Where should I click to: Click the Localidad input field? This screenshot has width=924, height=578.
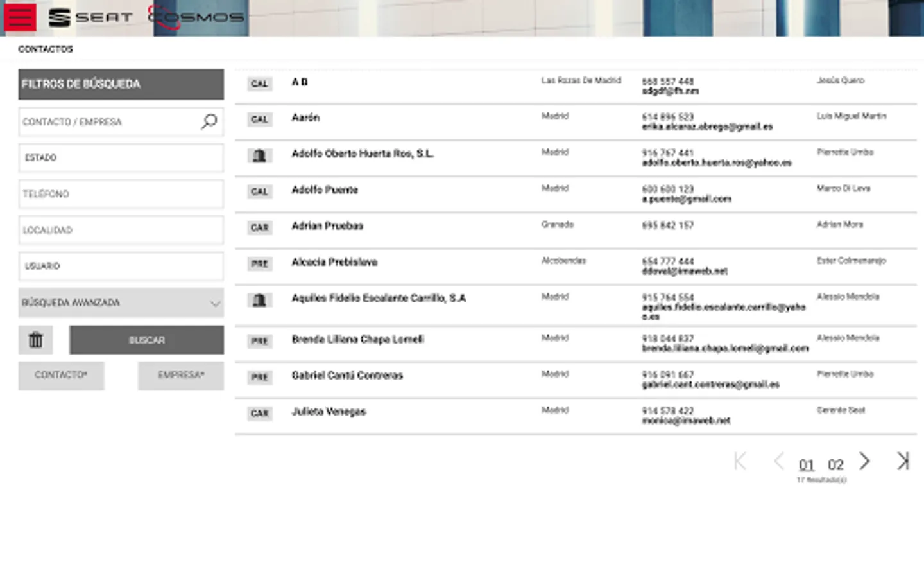coord(121,230)
